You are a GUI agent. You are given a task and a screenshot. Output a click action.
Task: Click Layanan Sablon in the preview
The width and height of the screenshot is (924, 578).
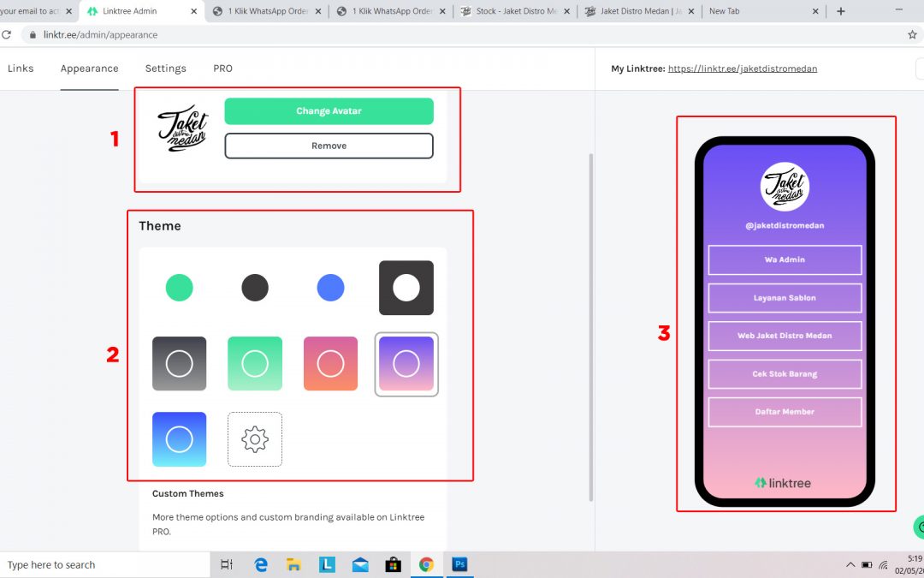coord(785,298)
